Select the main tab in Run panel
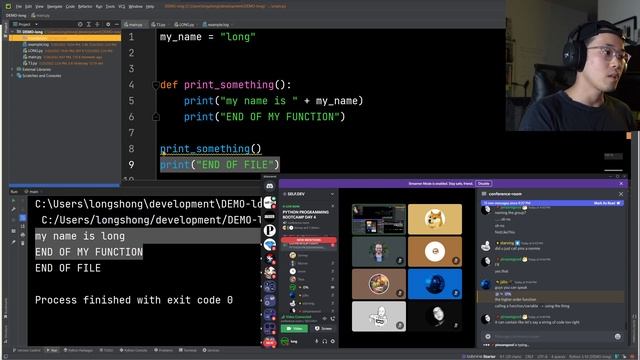 (x=31, y=191)
